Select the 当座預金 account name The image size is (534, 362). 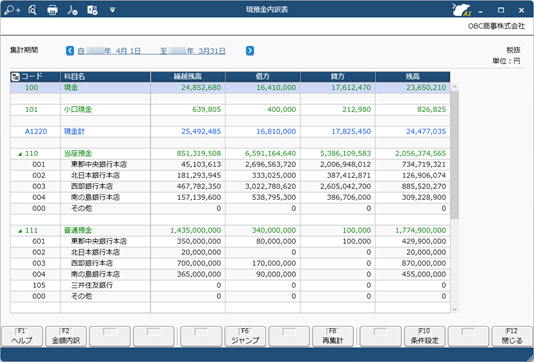pyautogui.click(x=78, y=153)
